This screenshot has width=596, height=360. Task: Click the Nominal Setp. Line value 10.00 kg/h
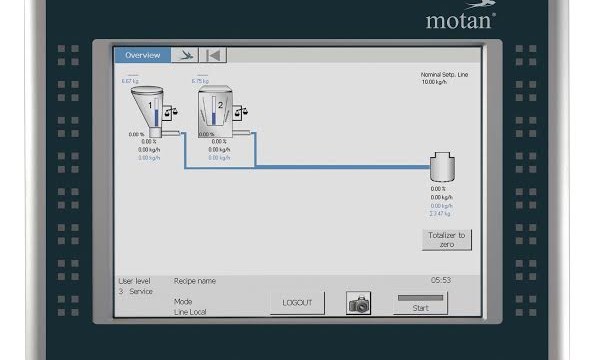click(434, 82)
